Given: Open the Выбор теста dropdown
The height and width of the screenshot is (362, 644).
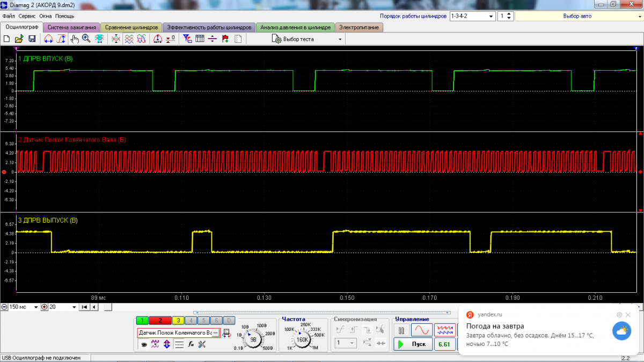Looking at the screenshot, I should [306, 39].
